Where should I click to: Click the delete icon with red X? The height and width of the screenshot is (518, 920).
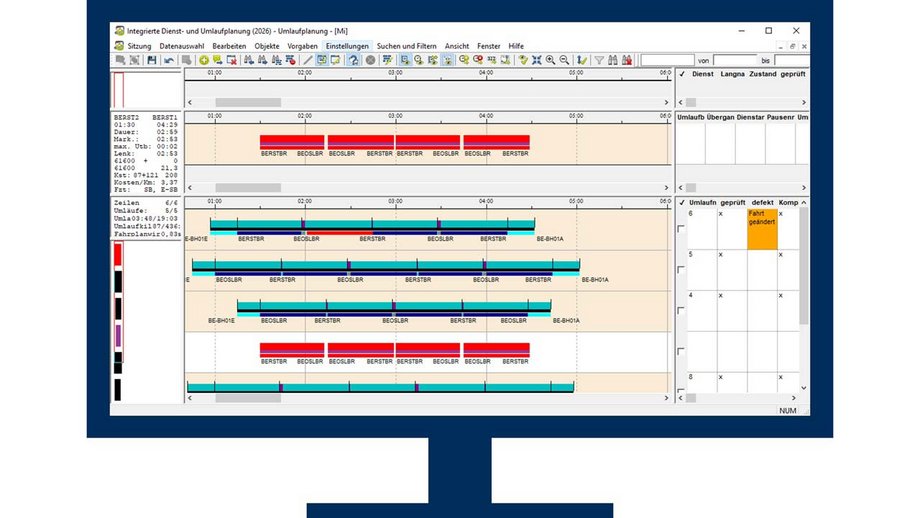[x=232, y=60]
